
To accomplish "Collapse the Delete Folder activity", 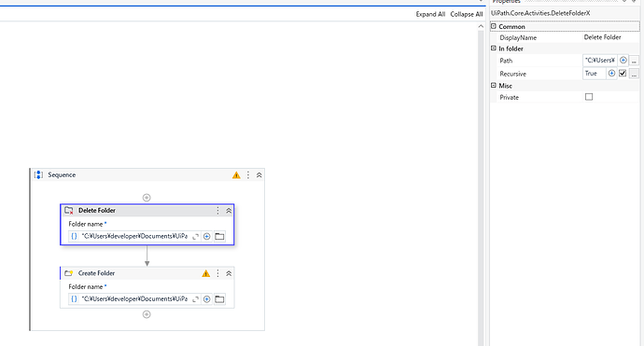I will click(229, 211).
